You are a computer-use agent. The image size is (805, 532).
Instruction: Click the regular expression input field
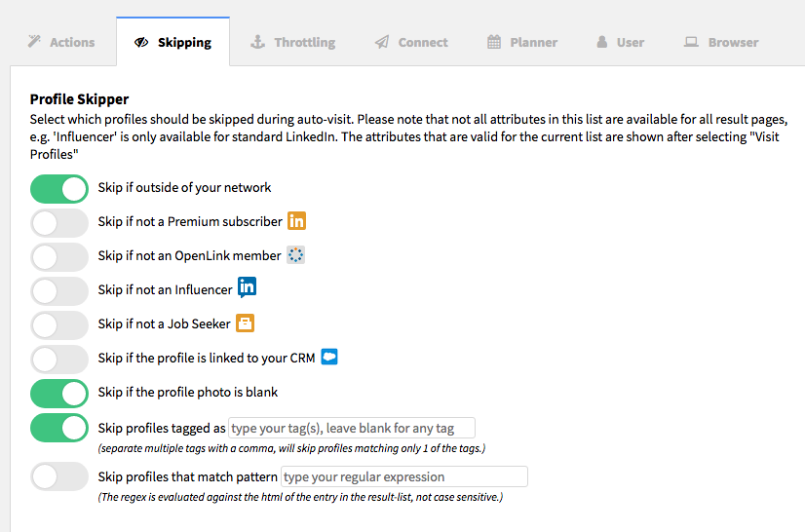click(x=404, y=476)
